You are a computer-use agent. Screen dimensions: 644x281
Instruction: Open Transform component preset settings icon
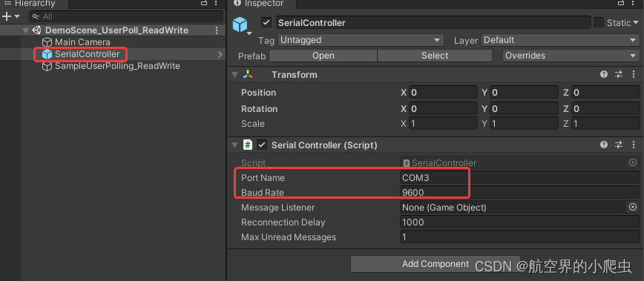[619, 74]
